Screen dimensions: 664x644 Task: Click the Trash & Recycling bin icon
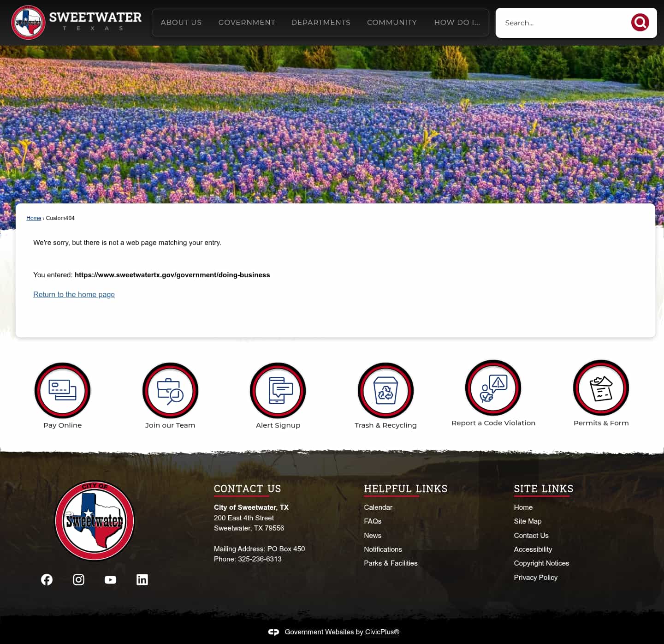385,390
